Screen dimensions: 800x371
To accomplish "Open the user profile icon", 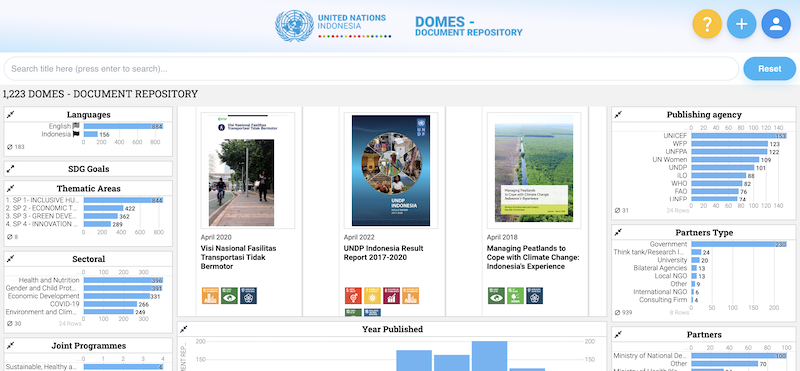I will [x=776, y=24].
